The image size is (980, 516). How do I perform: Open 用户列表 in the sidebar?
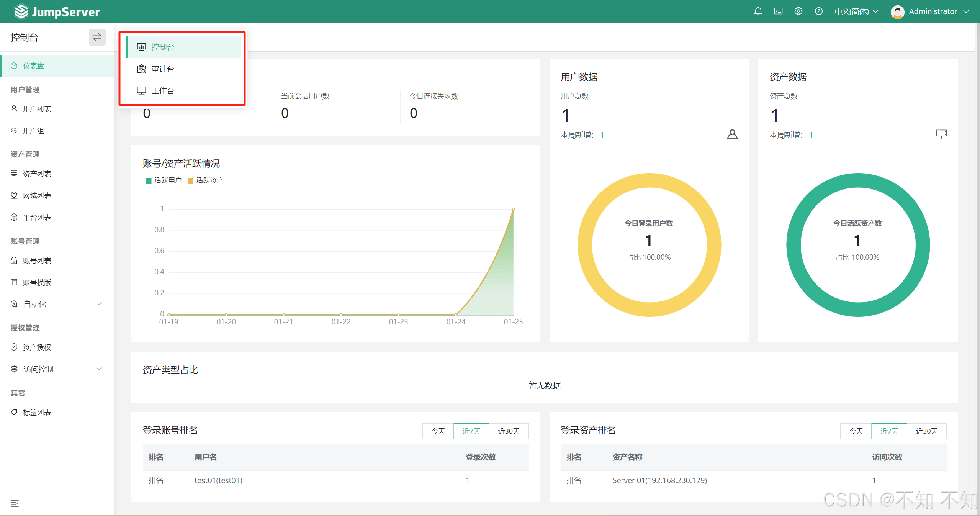coord(37,109)
